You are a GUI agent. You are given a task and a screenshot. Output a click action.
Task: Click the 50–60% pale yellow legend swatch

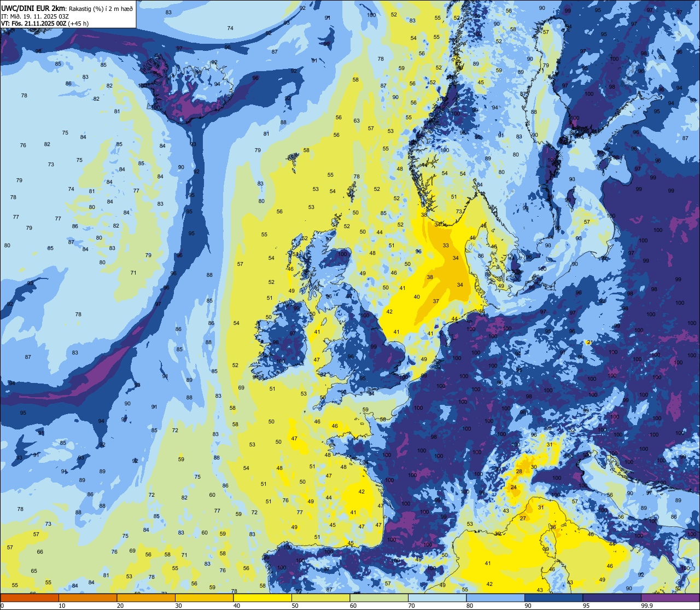(320, 597)
